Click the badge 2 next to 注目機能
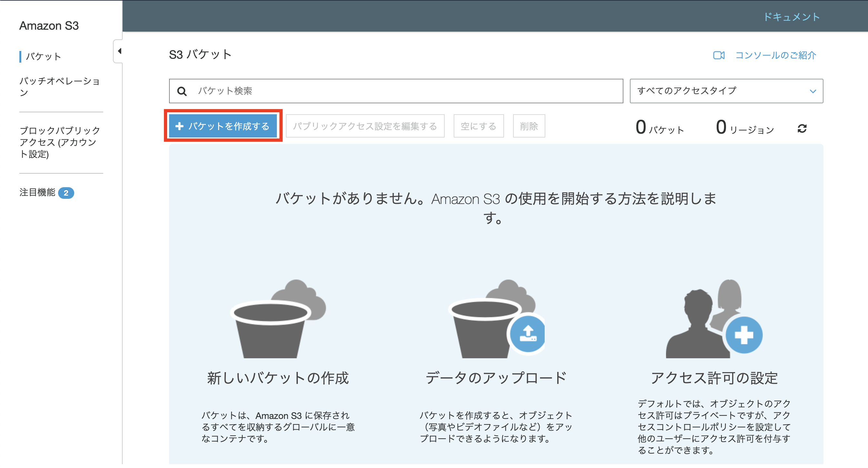Image resolution: width=868 pixels, height=468 pixels. coord(66,193)
